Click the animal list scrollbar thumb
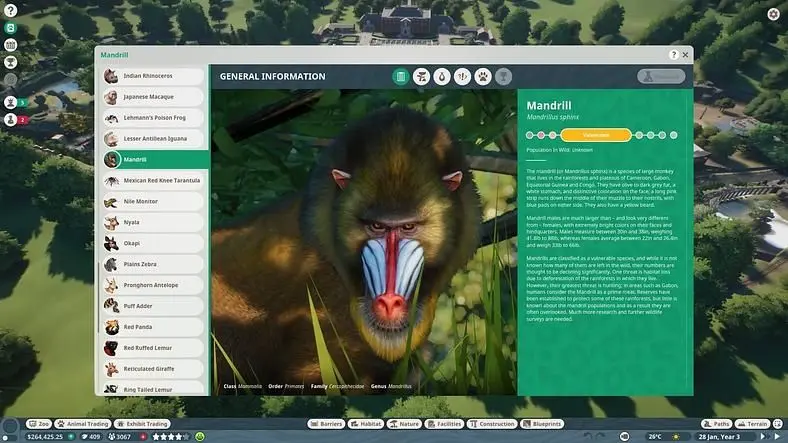Screen dimensions: 788x443 click(98, 297)
